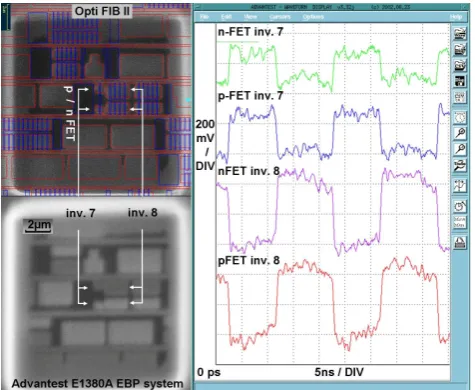Click the CSV export icon
Image resolution: width=475 pixels, height=390 pixels.
[460, 97]
